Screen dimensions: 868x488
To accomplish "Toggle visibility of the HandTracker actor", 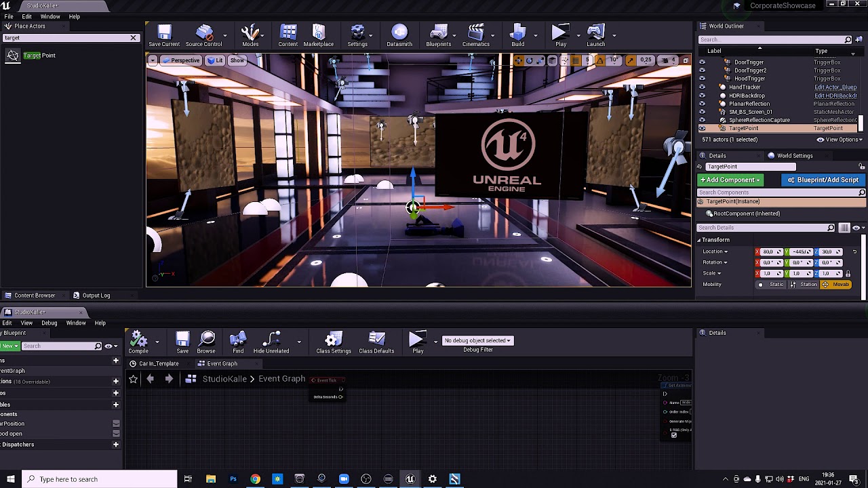I will (702, 87).
